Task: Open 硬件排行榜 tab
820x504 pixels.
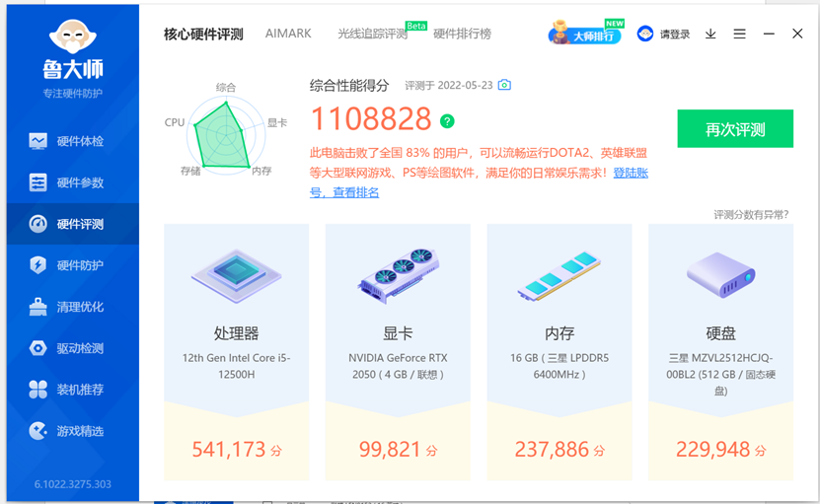Action: point(462,34)
